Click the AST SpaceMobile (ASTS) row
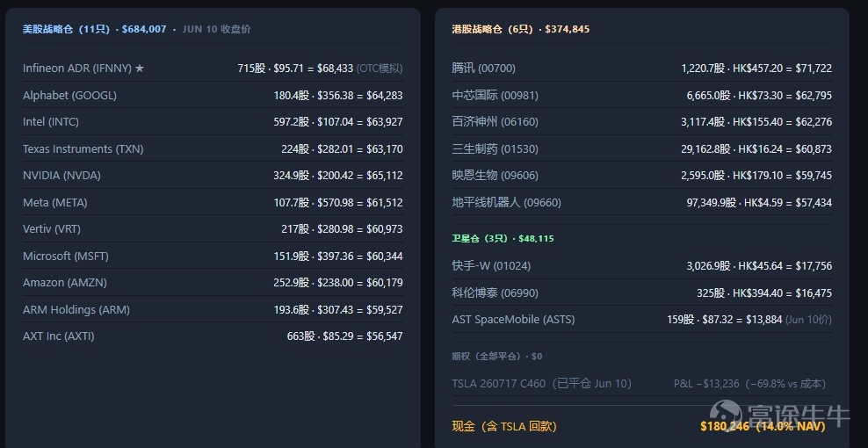Screen dimensions: 868x448 [641, 320]
